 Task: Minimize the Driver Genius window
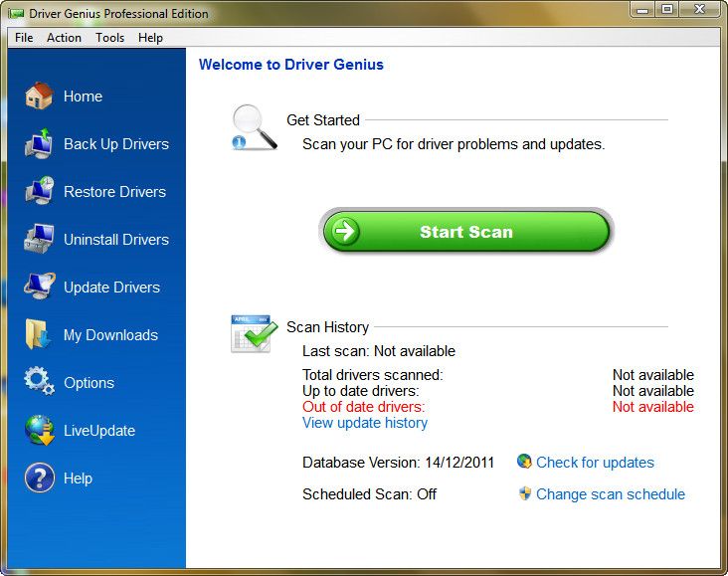coord(642,10)
